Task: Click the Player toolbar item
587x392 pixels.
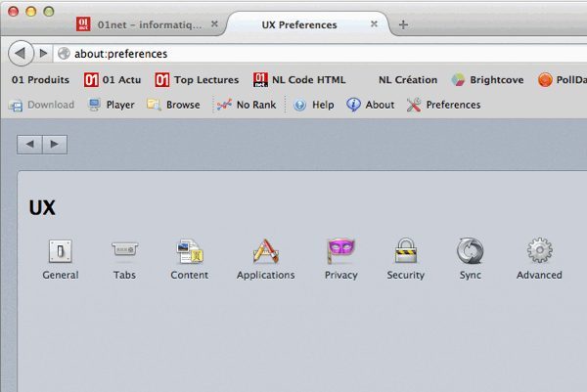Action: tap(112, 105)
